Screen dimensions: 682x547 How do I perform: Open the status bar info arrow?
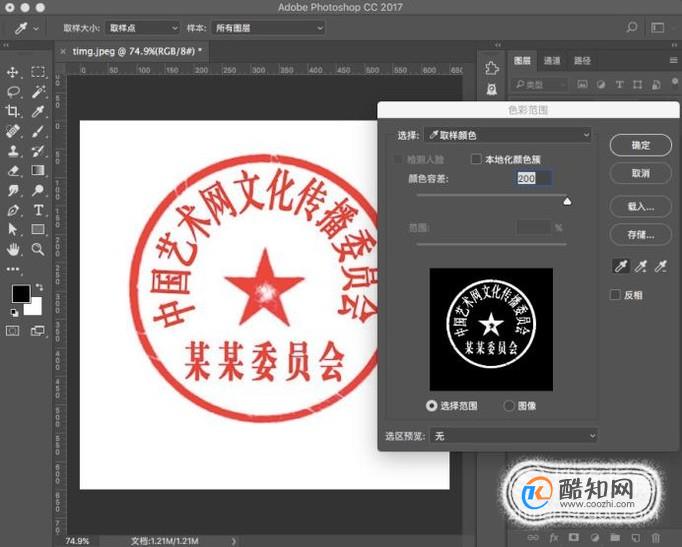(x=234, y=541)
